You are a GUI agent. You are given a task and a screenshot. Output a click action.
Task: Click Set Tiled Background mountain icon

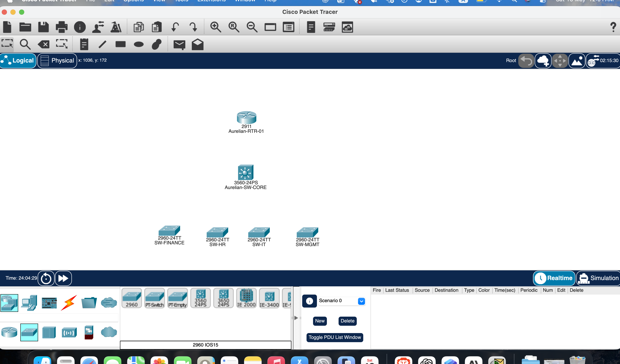(577, 61)
